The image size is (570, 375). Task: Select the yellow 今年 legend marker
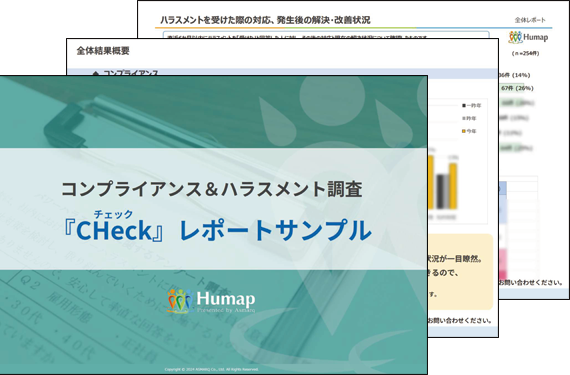[463, 131]
